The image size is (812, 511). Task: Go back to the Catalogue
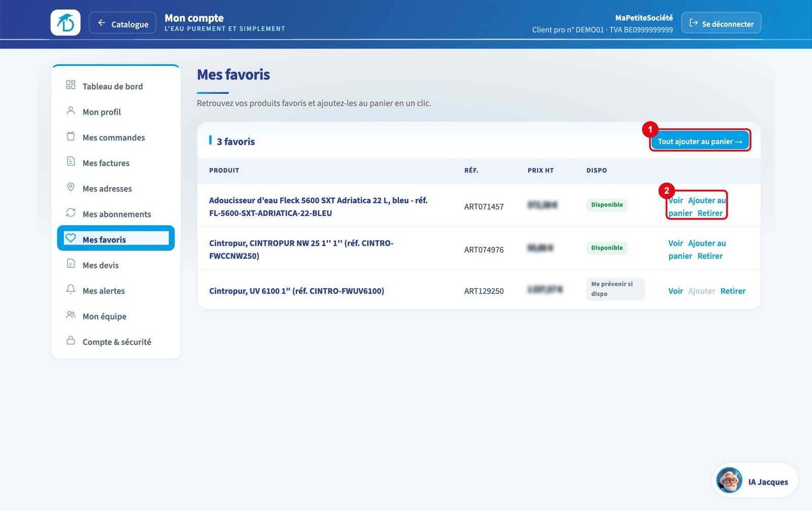(122, 23)
